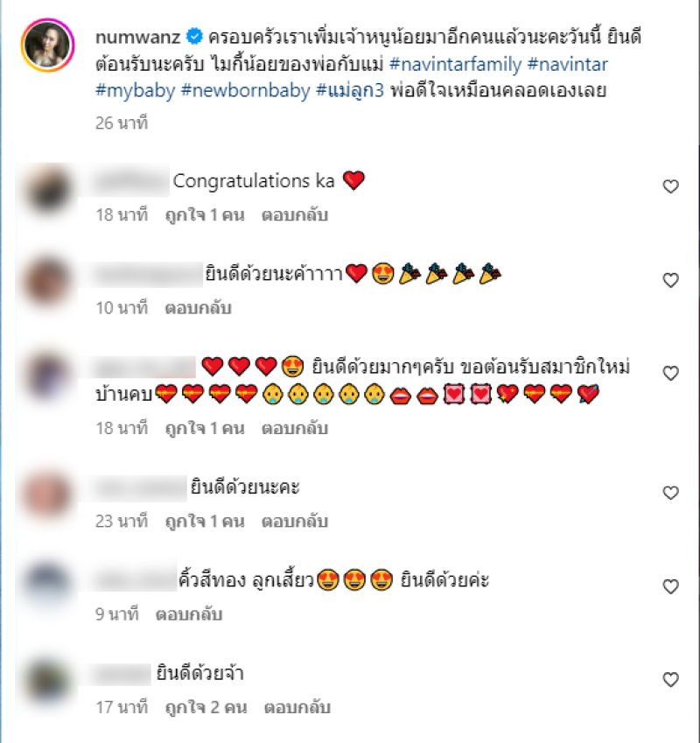Open the #mybaby hashtag

click(136, 90)
